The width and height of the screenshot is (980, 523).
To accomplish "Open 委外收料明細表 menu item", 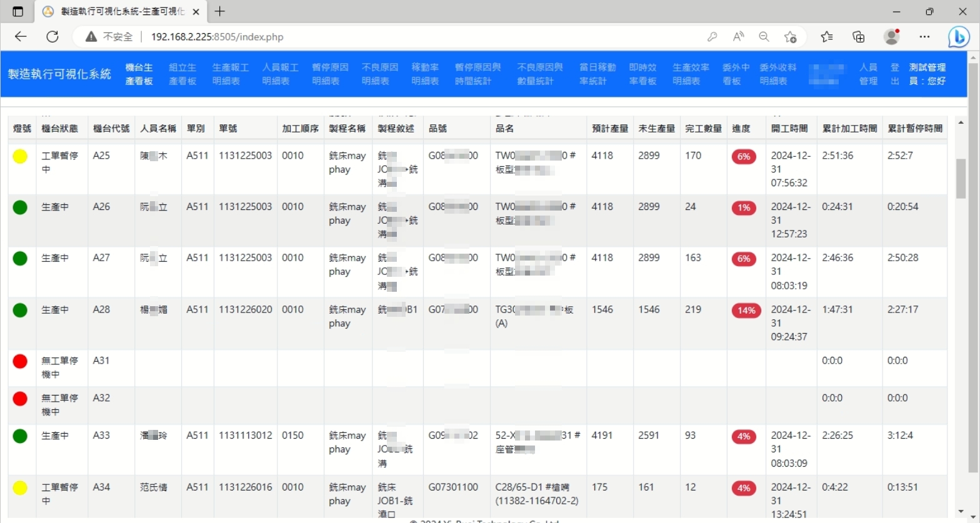I will (778, 74).
